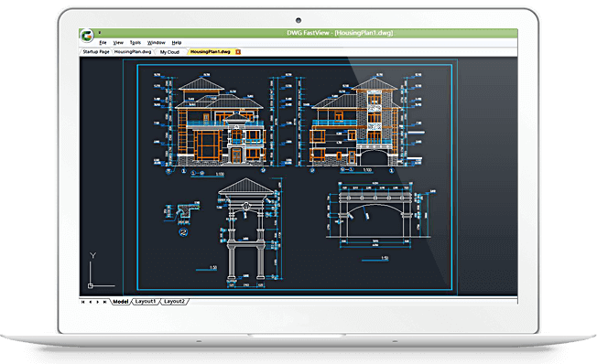Image resolution: width=597 pixels, height=364 pixels.
Task: Open the Tools menu
Action: click(x=136, y=43)
